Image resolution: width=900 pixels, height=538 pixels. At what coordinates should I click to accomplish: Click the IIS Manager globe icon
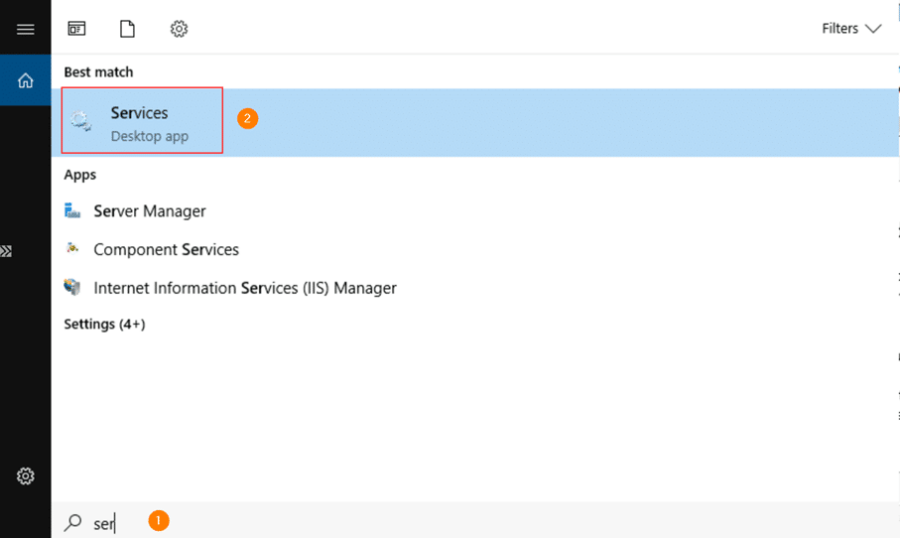click(x=72, y=287)
